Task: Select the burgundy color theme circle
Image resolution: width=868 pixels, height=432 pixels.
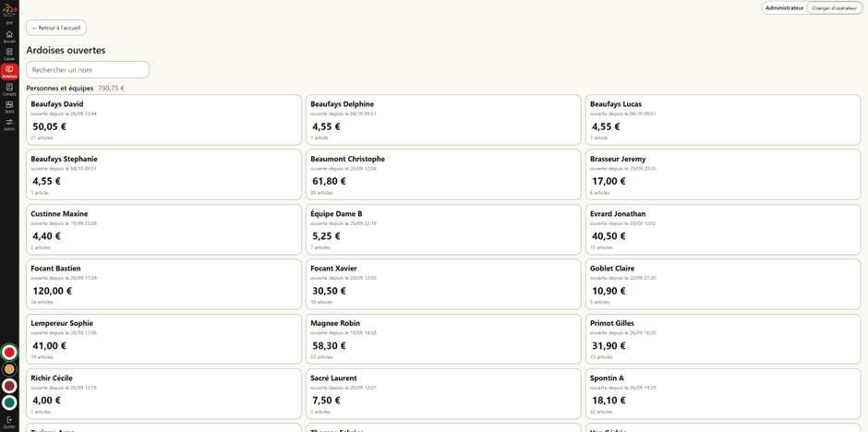Action: [x=9, y=386]
